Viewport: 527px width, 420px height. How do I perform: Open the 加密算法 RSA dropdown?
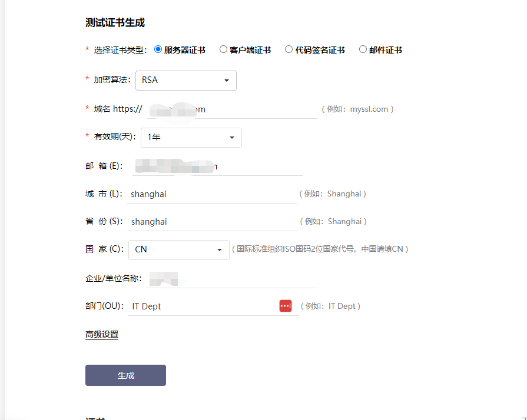point(185,81)
